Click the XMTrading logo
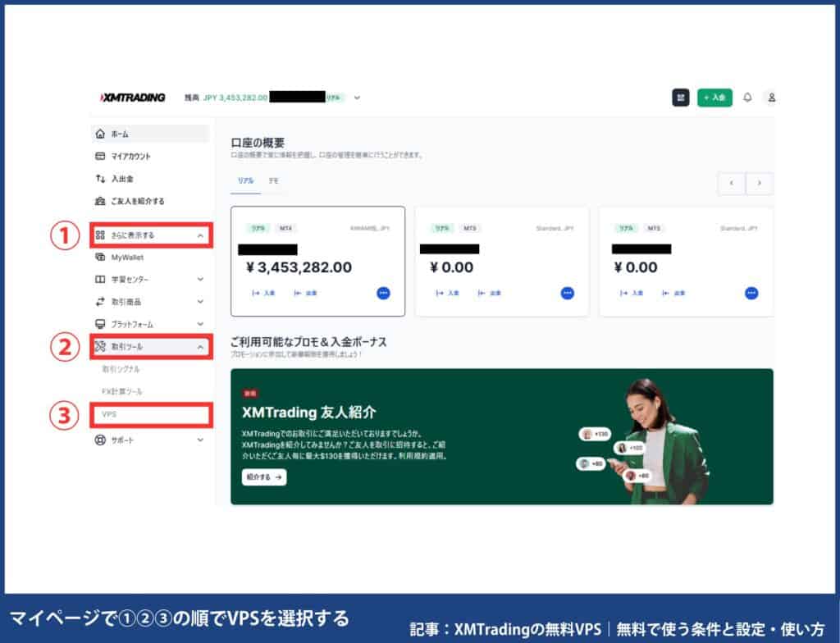Image resolution: width=840 pixels, height=643 pixels. [133, 98]
